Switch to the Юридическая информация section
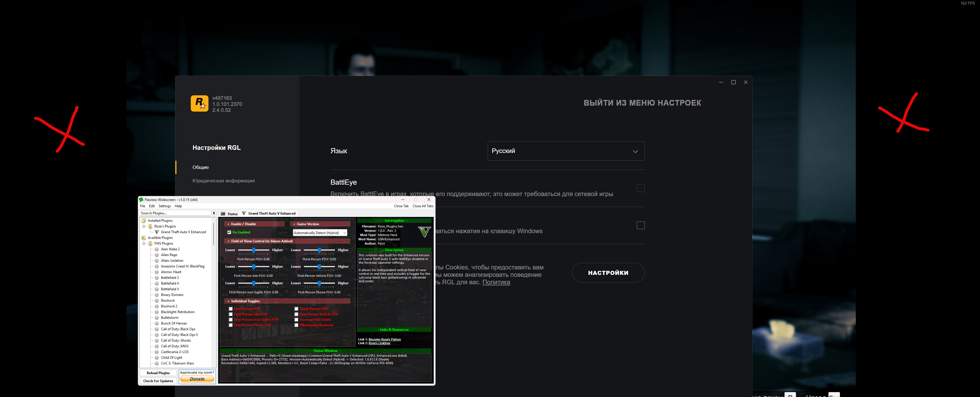Viewport: 980px width, 397px height. (x=223, y=181)
